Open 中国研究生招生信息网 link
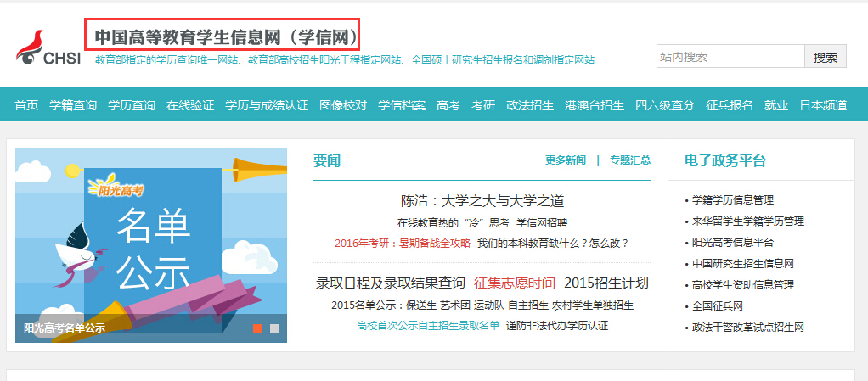Viewport: 868px width, 381px height. 742,264
